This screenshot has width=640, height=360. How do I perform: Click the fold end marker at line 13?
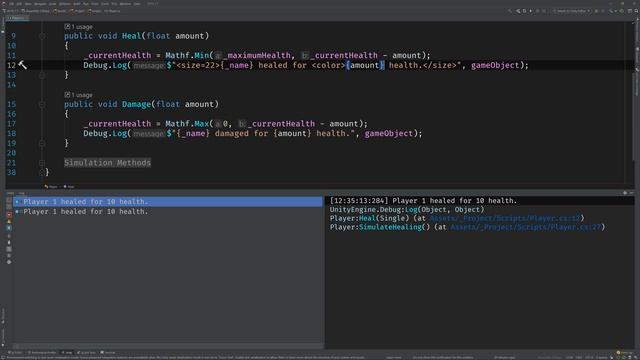(x=42, y=75)
